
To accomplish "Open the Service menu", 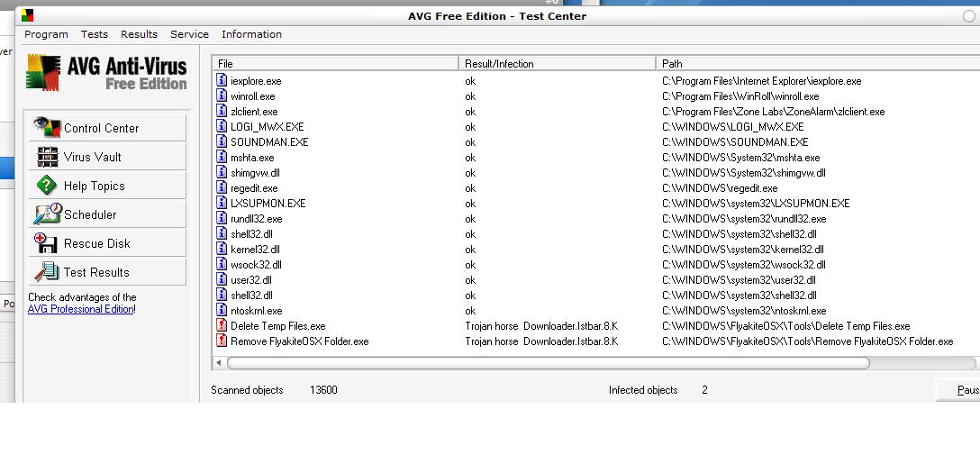I will click(x=189, y=34).
